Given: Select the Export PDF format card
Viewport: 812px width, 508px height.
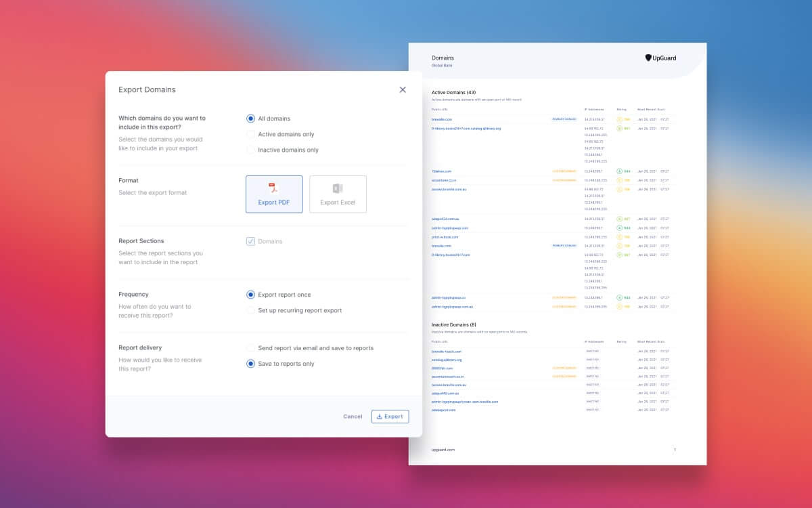Looking at the screenshot, I should tap(274, 194).
